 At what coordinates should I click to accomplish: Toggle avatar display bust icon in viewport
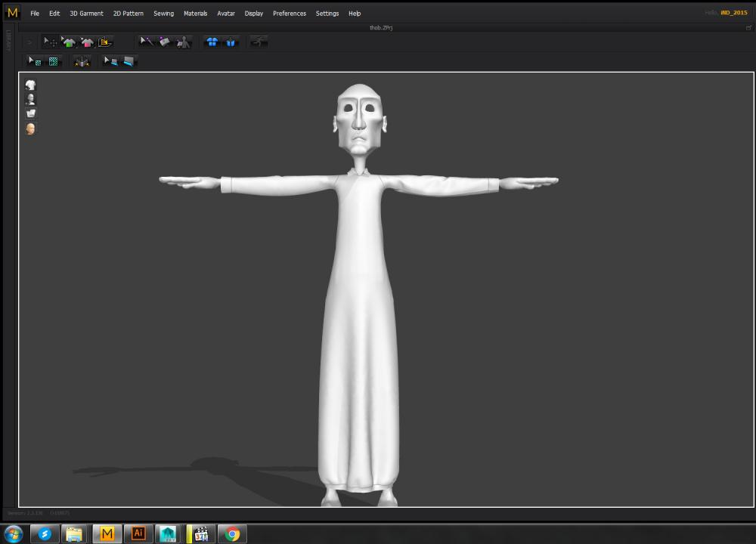click(31, 99)
